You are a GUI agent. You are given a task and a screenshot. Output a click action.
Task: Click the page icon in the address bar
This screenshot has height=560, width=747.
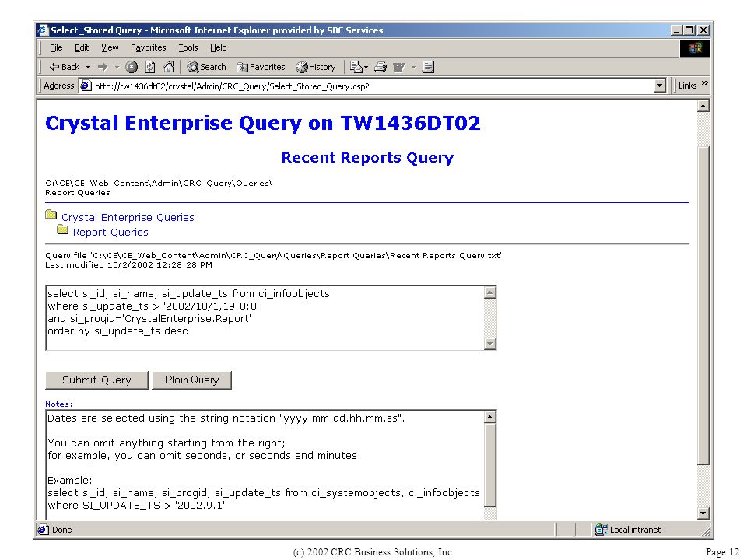[x=86, y=86]
